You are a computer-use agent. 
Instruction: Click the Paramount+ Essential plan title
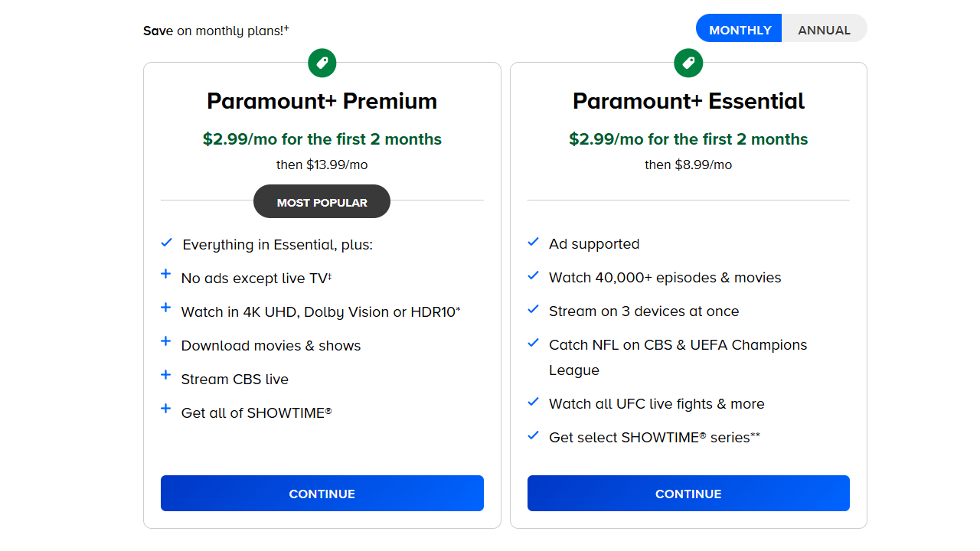click(688, 101)
